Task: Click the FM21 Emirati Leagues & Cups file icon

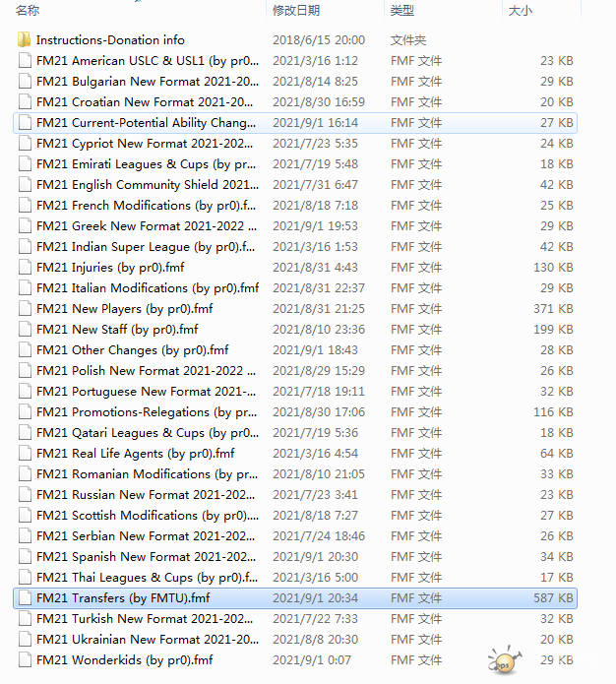Action: [x=25, y=164]
